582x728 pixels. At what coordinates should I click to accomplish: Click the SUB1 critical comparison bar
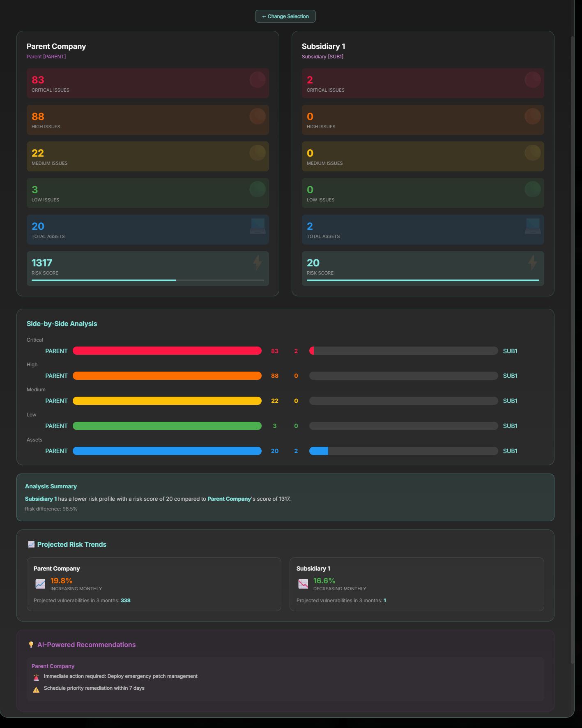click(404, 351)
